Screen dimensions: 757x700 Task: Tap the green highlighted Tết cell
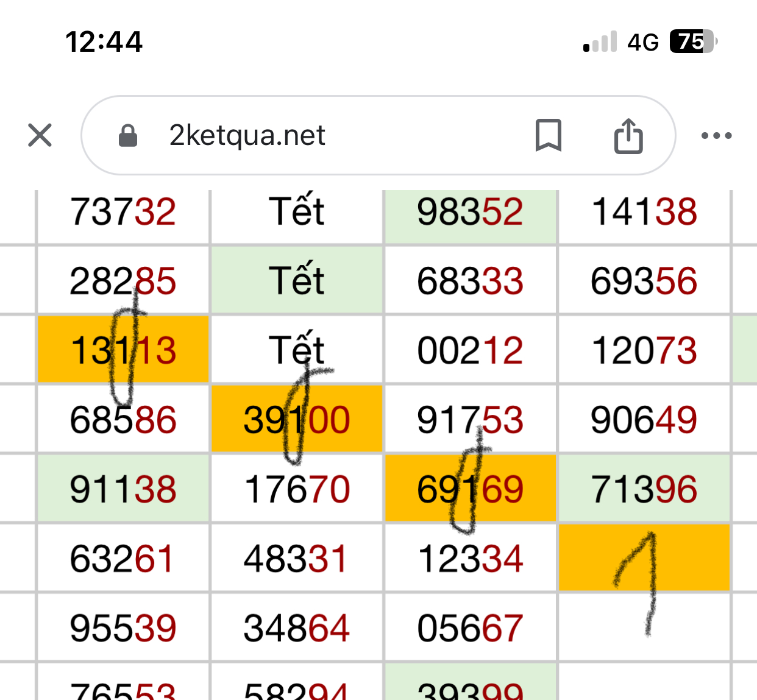click(297, 281)
